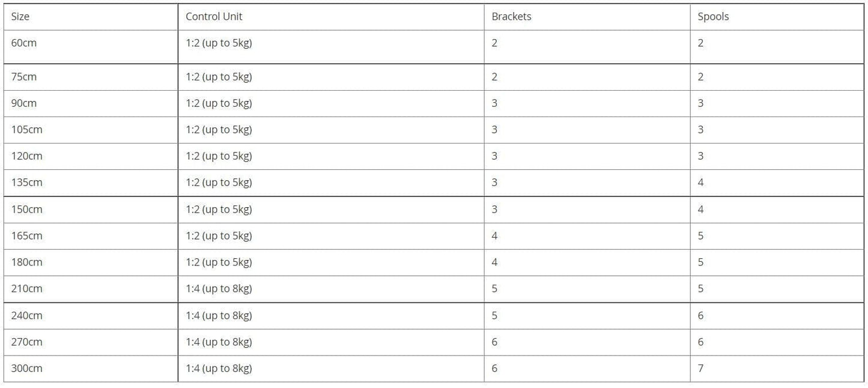Click the Control Unit cell in the 90cm row
Image resolution: width=868 pixels, height=388 pixels.
pyautogui.click(x=219, y=103)
